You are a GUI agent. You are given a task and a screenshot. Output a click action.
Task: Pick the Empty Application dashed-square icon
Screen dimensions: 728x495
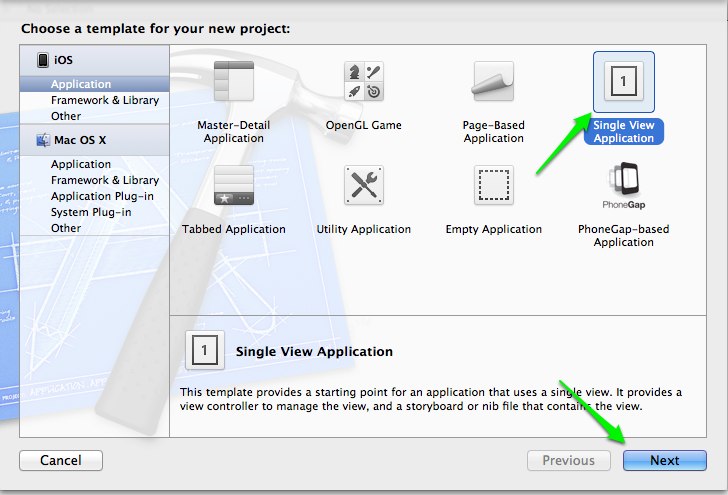coord(494,185)
